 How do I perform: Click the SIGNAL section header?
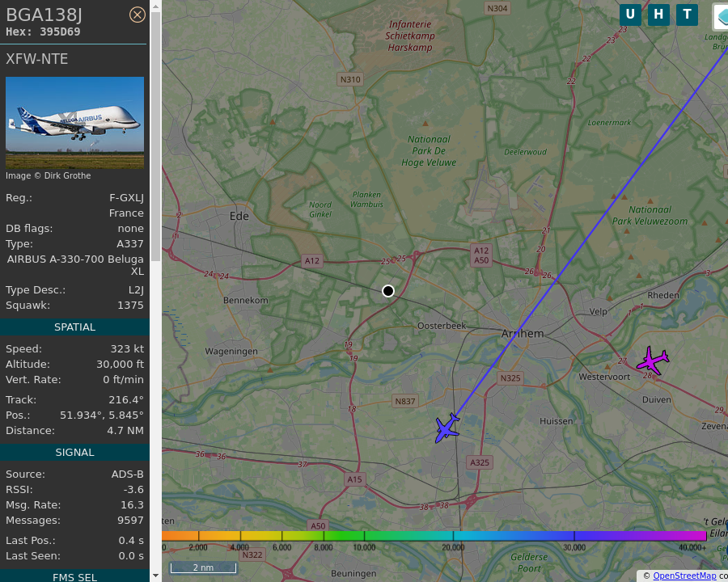point(74,453)
